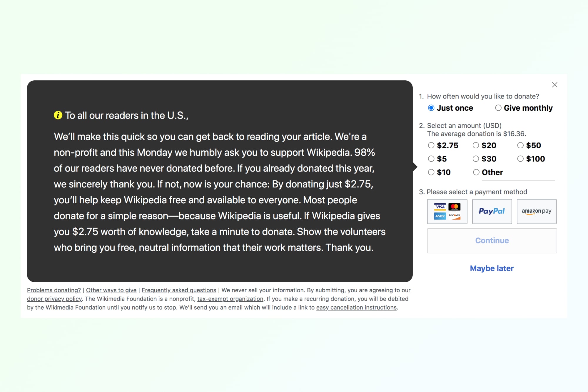
Task: Select the Just once radio button
Action: click(x=431, y=108)
